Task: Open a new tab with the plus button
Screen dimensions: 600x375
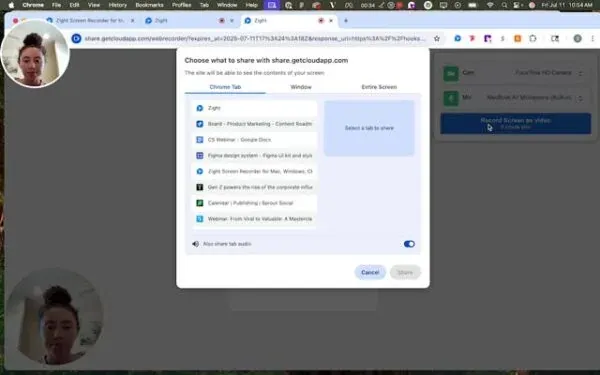Action: [346, 21]
